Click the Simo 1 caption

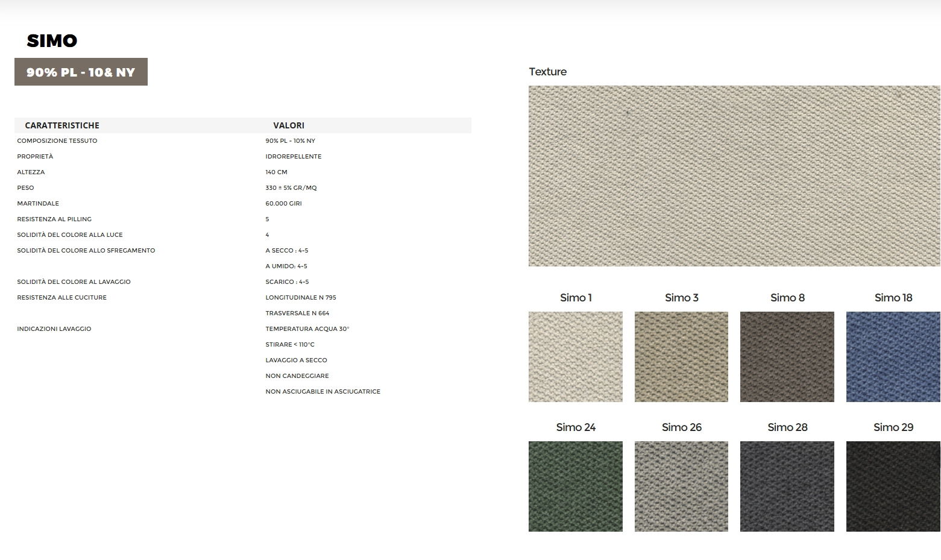tap(576, 297)
